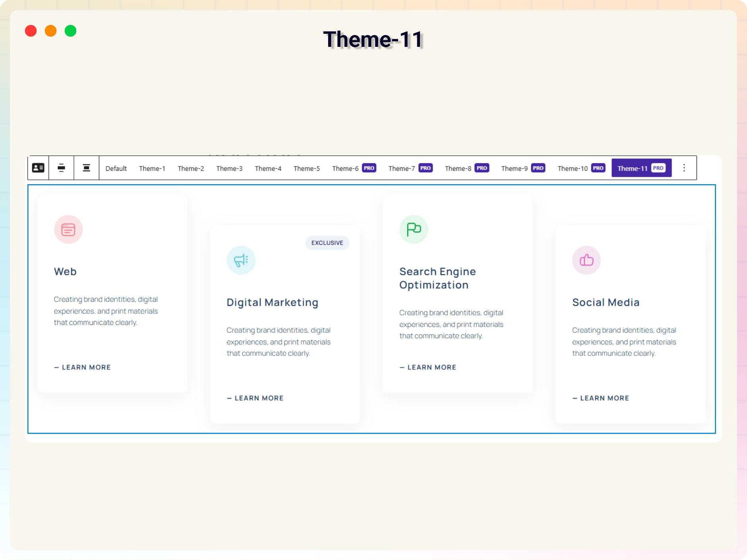The image size is (747, 560).
Task: Click the Search Engine Optimization heading
Action: tap(437, 278)
